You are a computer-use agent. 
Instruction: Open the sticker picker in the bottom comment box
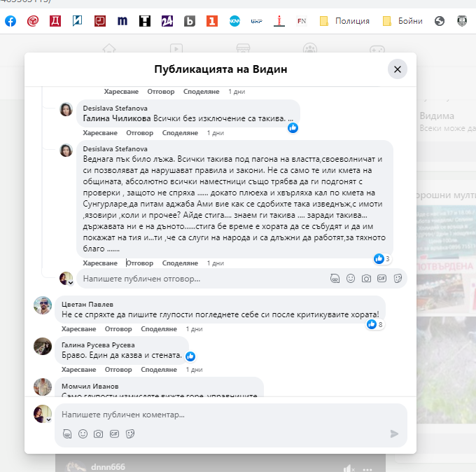point(129,433)
